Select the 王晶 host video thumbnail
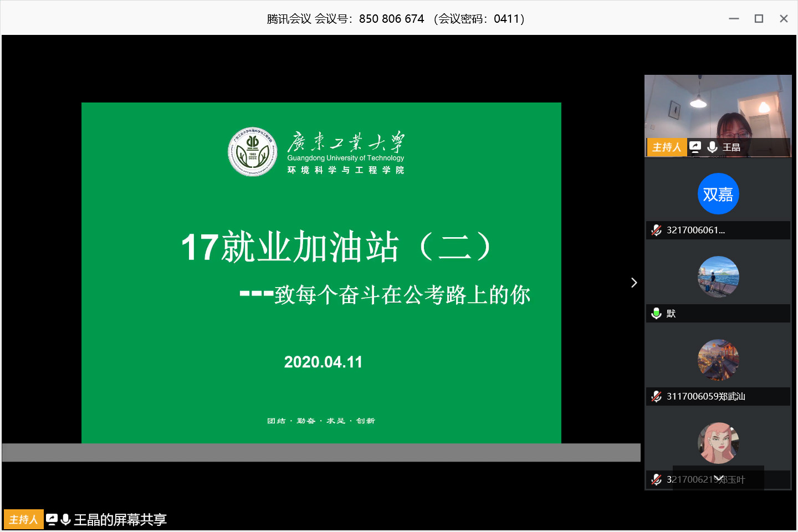This screenshot has width=798, height=532. pyautogui.click(x=718, y=116)
